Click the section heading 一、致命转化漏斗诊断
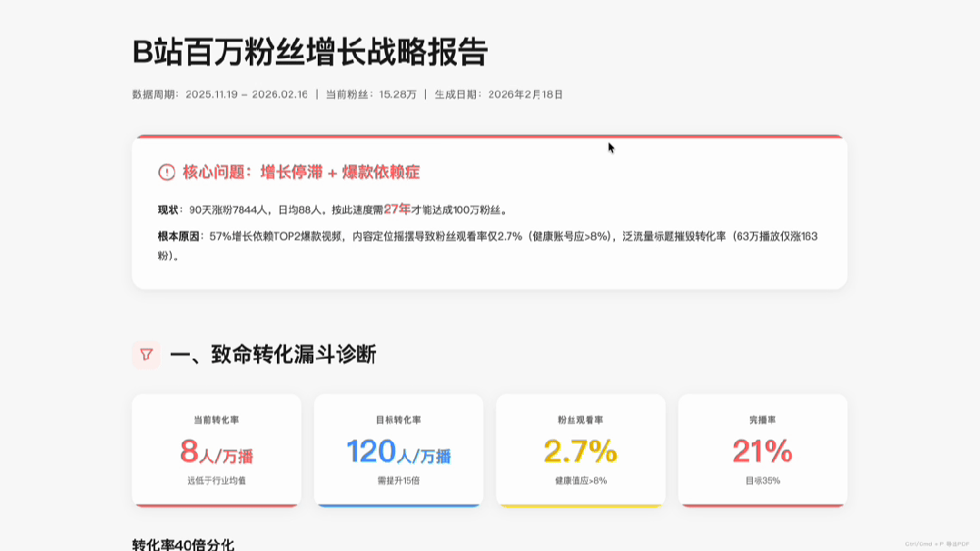 [273, 355]
